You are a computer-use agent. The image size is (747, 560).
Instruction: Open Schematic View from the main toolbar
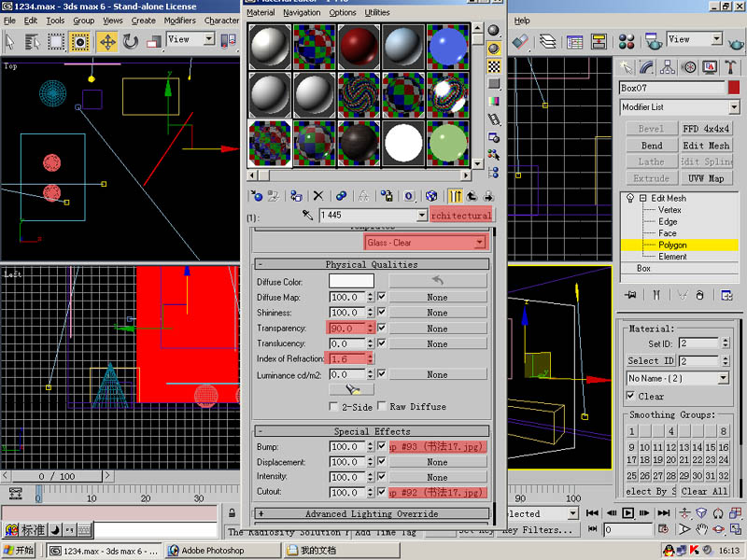(599, 41)
